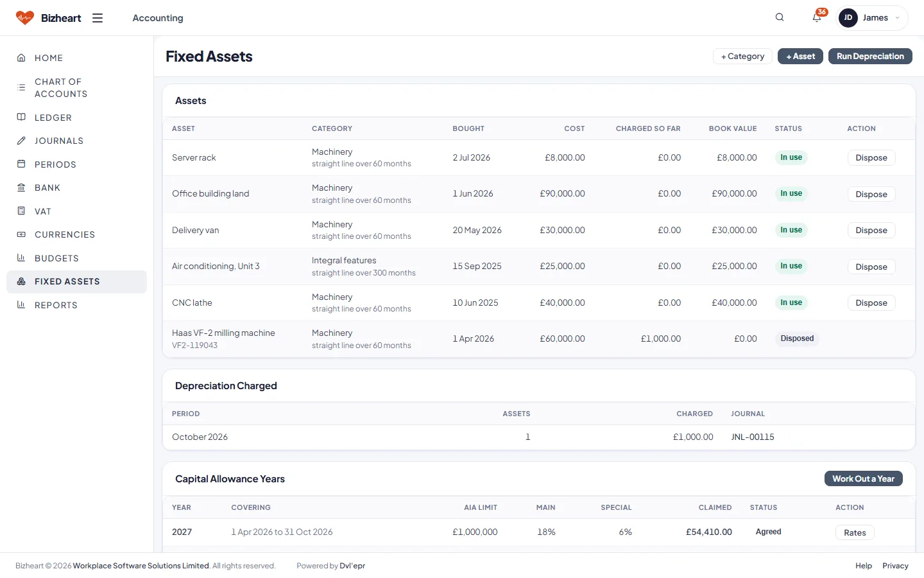Click In use badge for Server rack

[791, 157]
